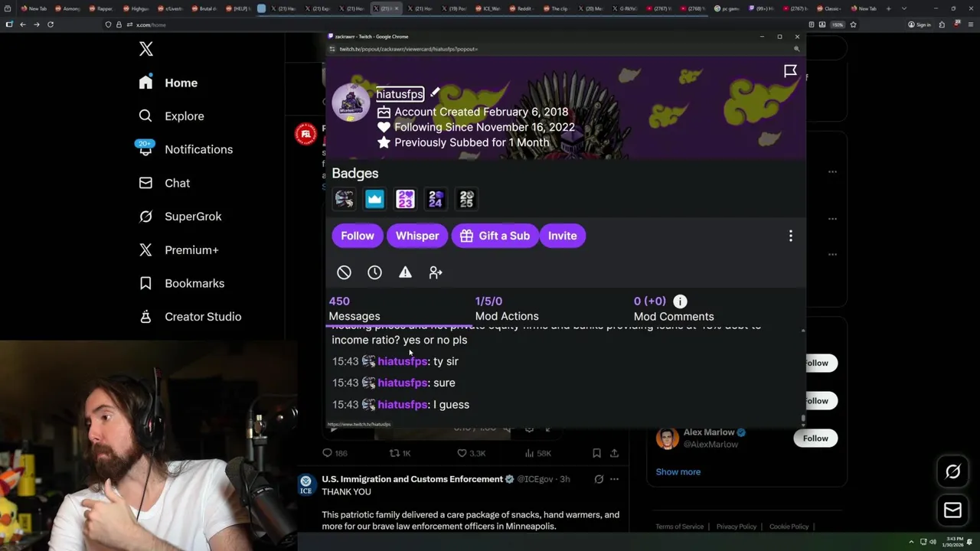Click hiatusfps name in 'I guess' message
This screenshot has width=980, height=551.
(402, 404)
